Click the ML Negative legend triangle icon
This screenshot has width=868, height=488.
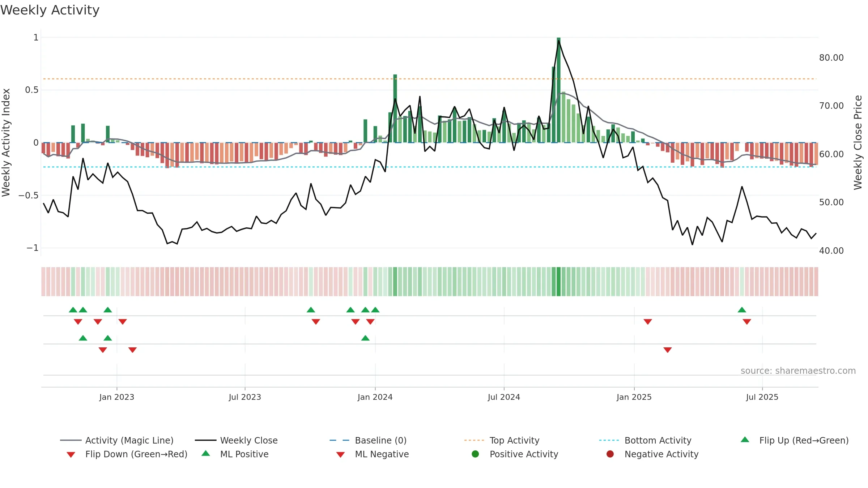pyautogui.click(x=341, y=455)
